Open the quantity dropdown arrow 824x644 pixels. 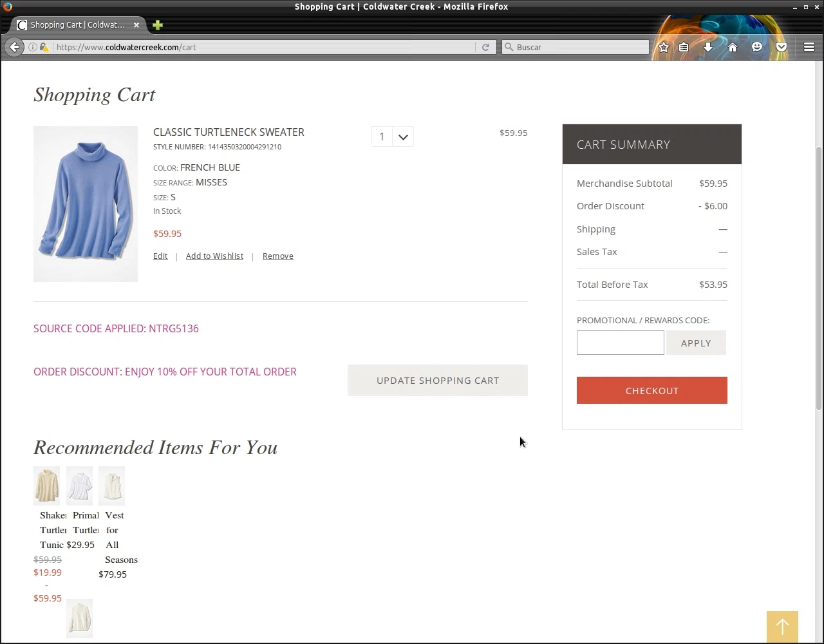(x=403, y=137)
